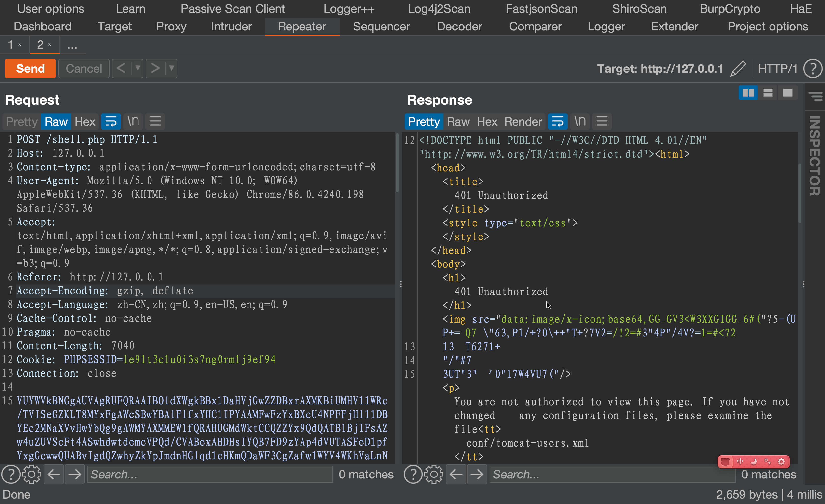Open dropdown next to forward navigation arrow
Image resolution: width=825 pixels, height=504 pixels.
click(171, 68)
